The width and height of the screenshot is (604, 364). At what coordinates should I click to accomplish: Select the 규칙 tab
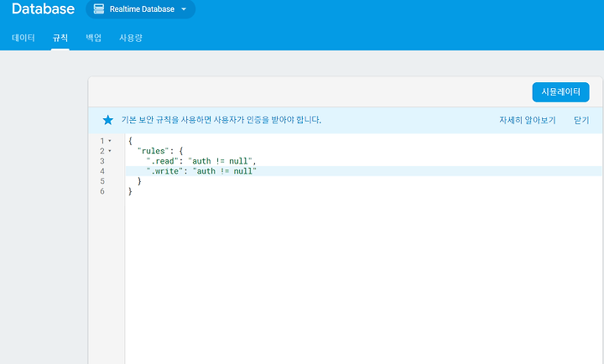60,38
